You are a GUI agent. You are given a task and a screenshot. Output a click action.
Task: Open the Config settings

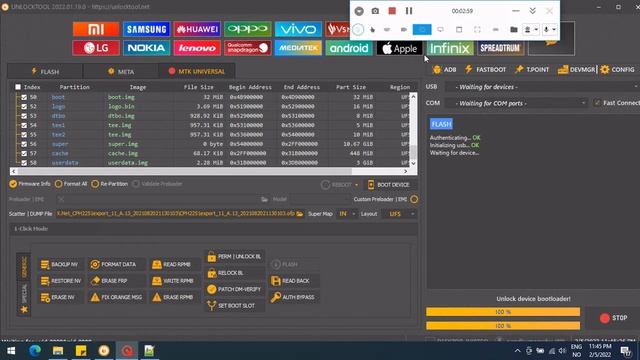pos(617,69)
